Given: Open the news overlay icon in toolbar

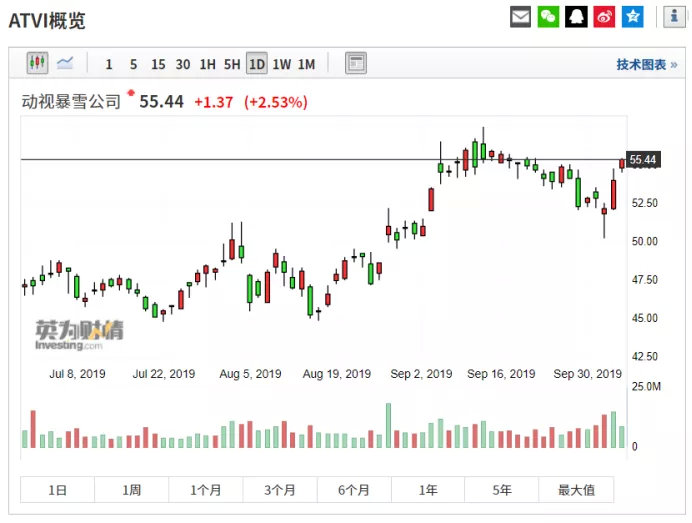Looking at the screenshot, I should (355, 64).
